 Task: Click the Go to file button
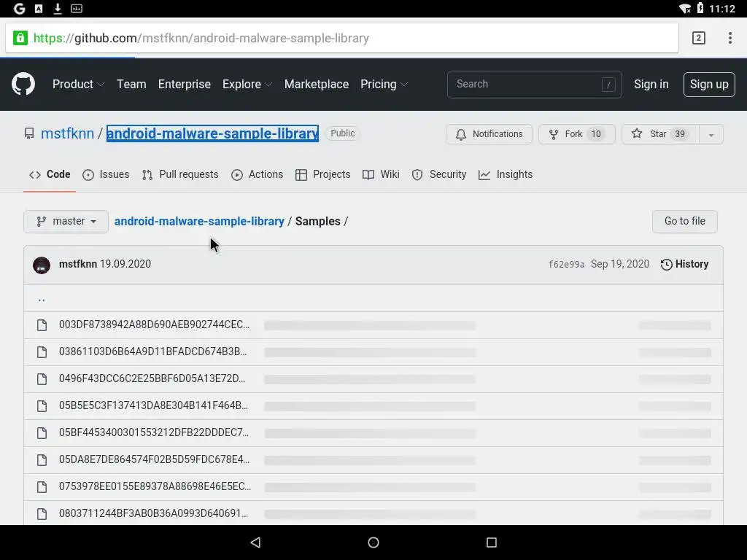684,222
